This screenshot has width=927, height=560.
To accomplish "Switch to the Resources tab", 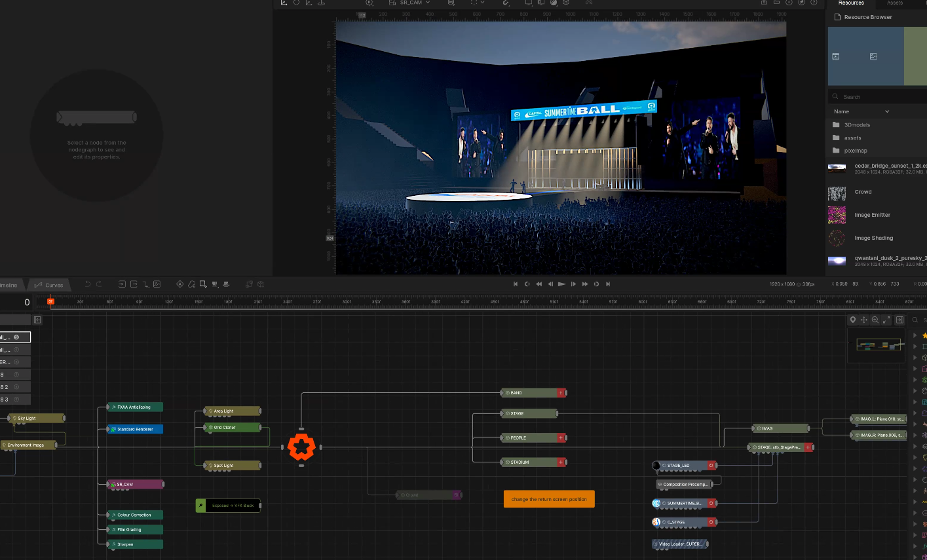I will (x=851, y=3).
